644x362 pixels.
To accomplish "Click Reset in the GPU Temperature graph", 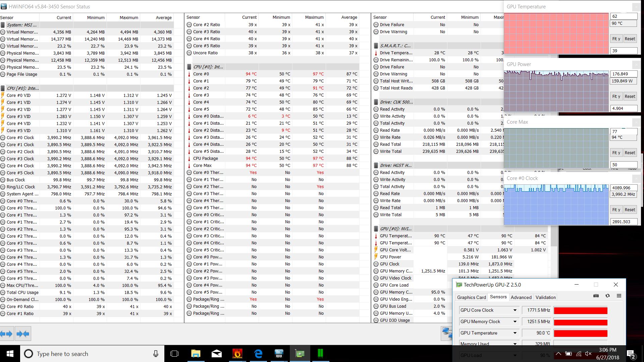I will click(630, 39).
